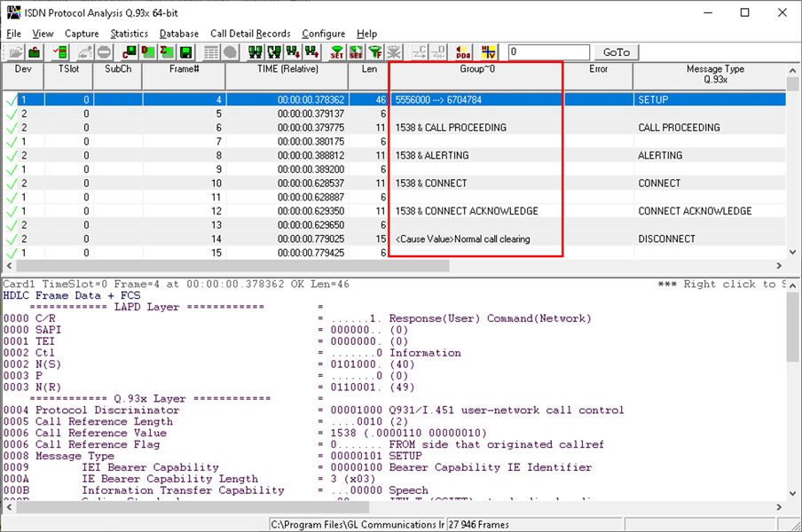Click the Dev column header
802x532 pixels.
click(23, 76)
